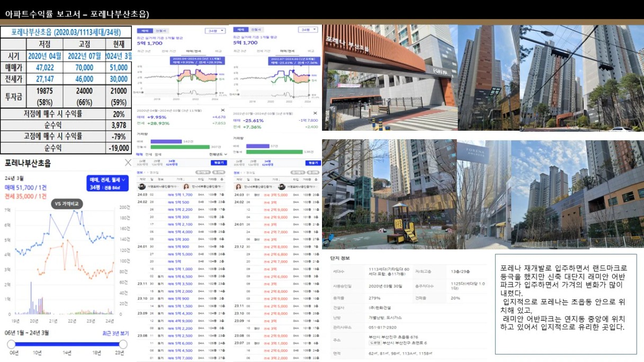
Task: Open the playground photo
Action: (389, 194)
